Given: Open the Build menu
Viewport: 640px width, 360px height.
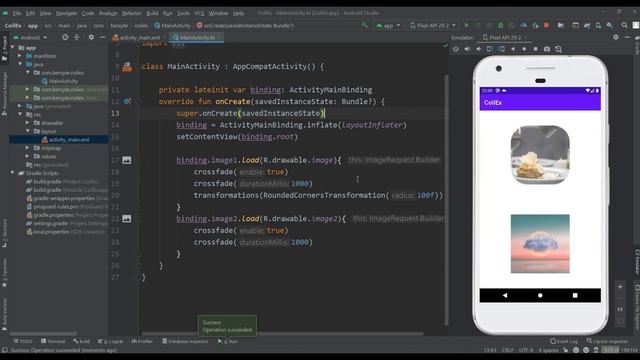Looking at the screenshot, I should 152,13.
